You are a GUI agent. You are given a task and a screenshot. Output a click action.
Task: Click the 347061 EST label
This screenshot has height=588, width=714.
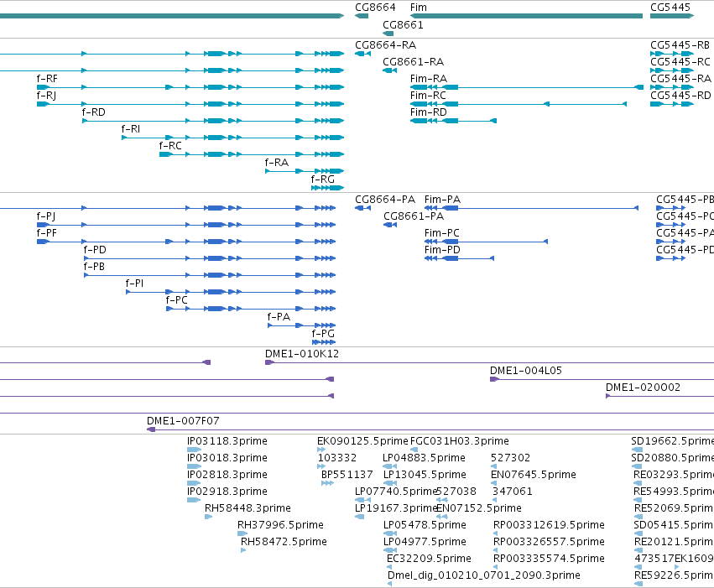pyautogui.click(x=513, y=492)
